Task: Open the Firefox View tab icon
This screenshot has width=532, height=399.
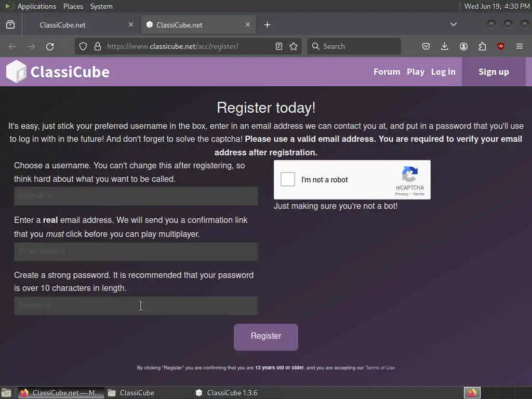Action: [10, 25]
